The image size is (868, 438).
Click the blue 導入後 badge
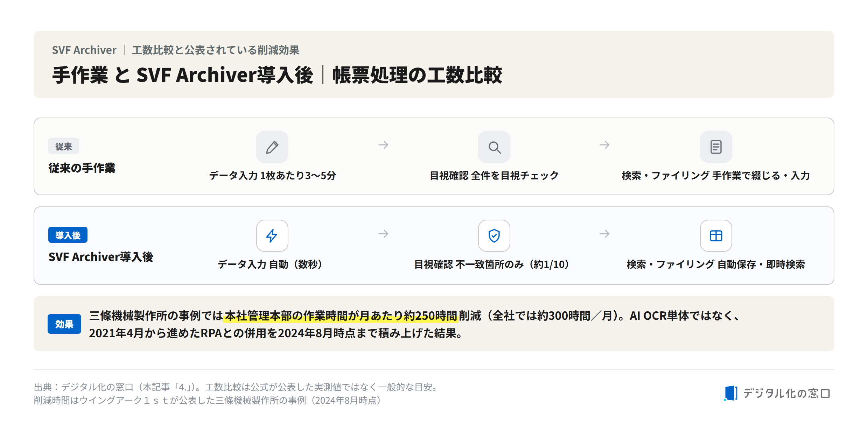pos(68,235)
